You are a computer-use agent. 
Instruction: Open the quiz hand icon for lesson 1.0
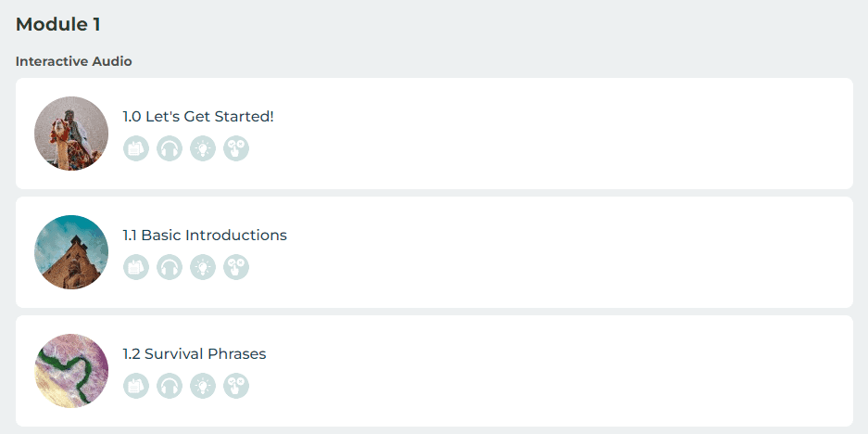[x=236, y=148]
